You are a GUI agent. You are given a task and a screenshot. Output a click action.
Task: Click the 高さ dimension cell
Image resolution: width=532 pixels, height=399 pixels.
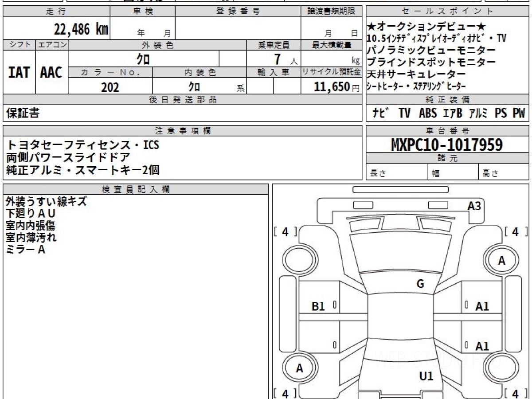pyautogui.click(x=504, y=172)
